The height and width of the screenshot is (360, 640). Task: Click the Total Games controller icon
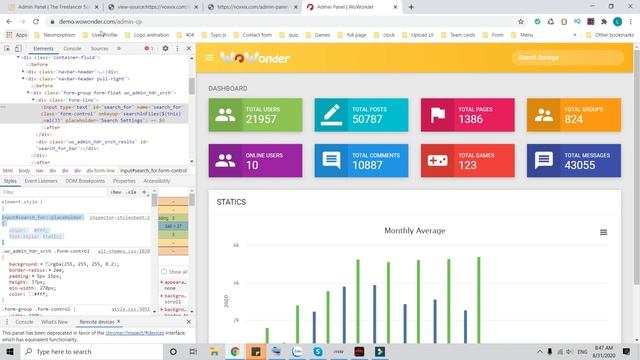[x=438, y=161]
